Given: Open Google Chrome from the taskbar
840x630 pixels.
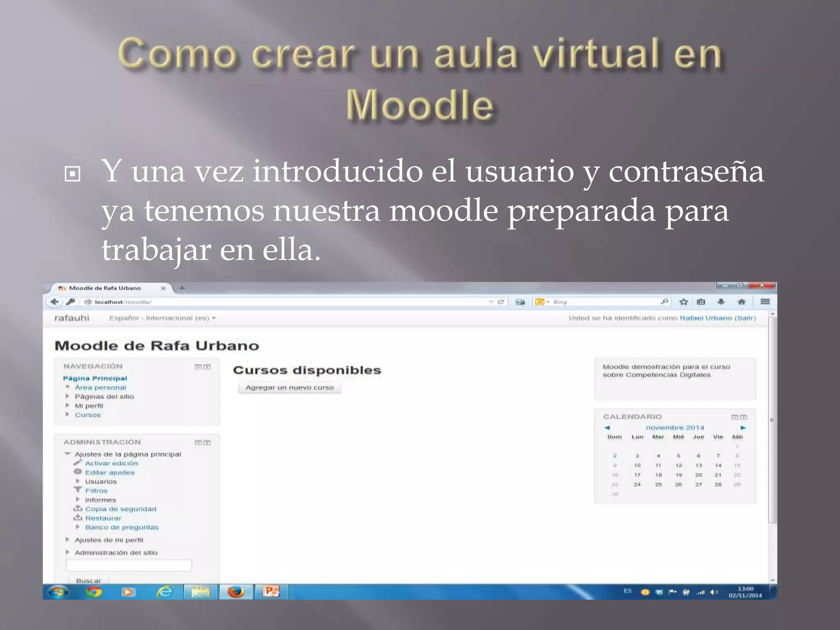Looking at the screenshot, I should [x=94, y=592].
